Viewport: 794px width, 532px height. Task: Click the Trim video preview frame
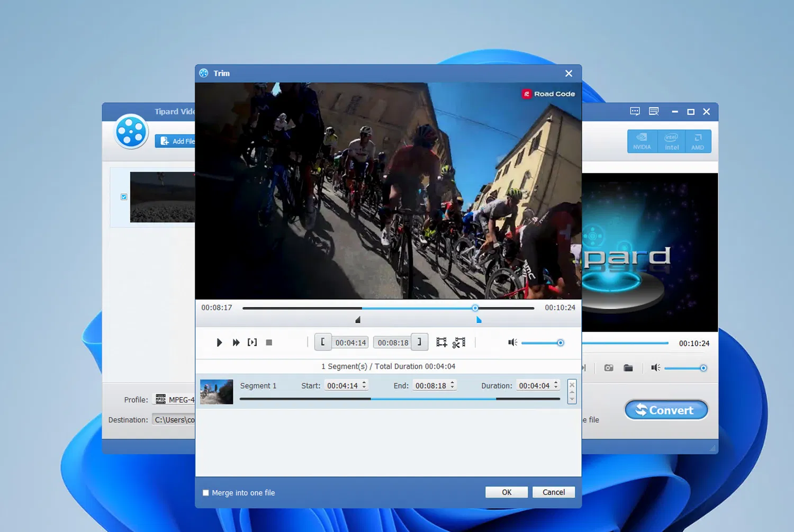(x=389, y=191)
